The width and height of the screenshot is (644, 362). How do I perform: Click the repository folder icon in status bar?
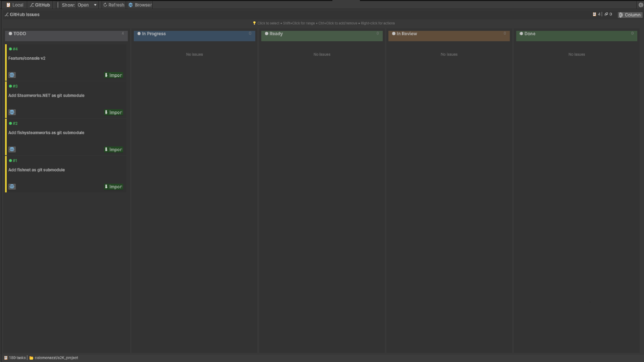[31, 358]
